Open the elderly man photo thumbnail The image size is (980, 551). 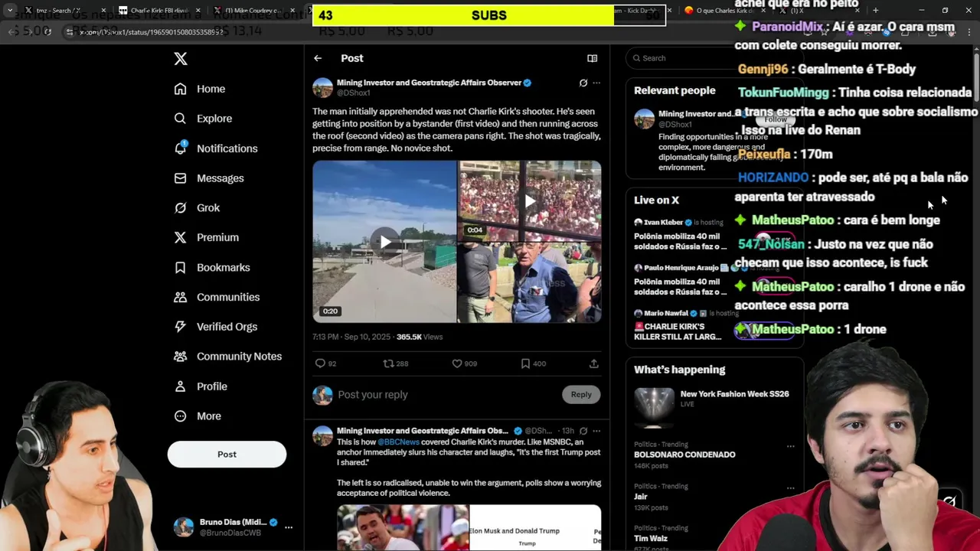530,282
